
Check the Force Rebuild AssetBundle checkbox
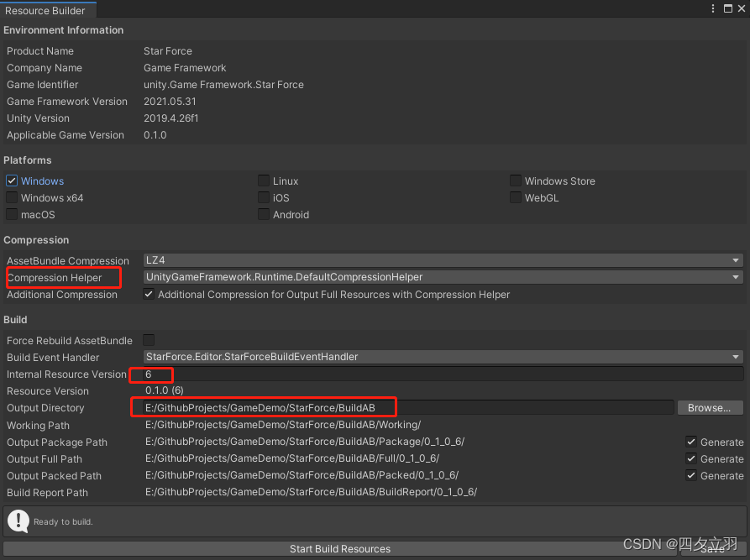click(x=149, y=340)
